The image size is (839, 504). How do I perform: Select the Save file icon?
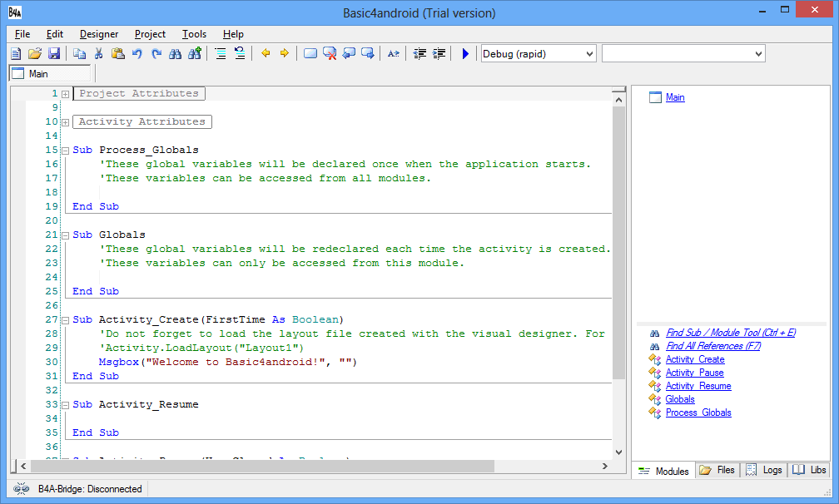coord(53,53)
